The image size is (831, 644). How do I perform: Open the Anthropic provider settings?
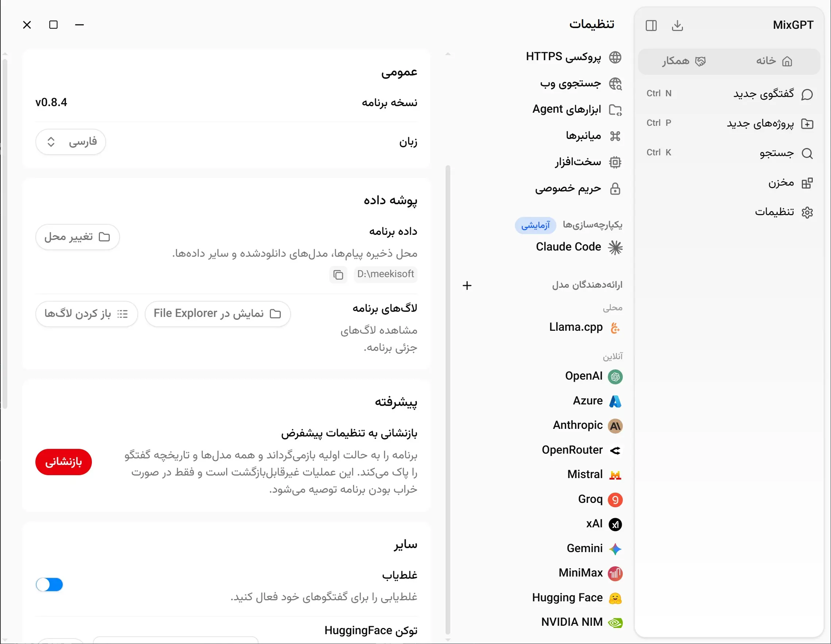click(587, 425)
